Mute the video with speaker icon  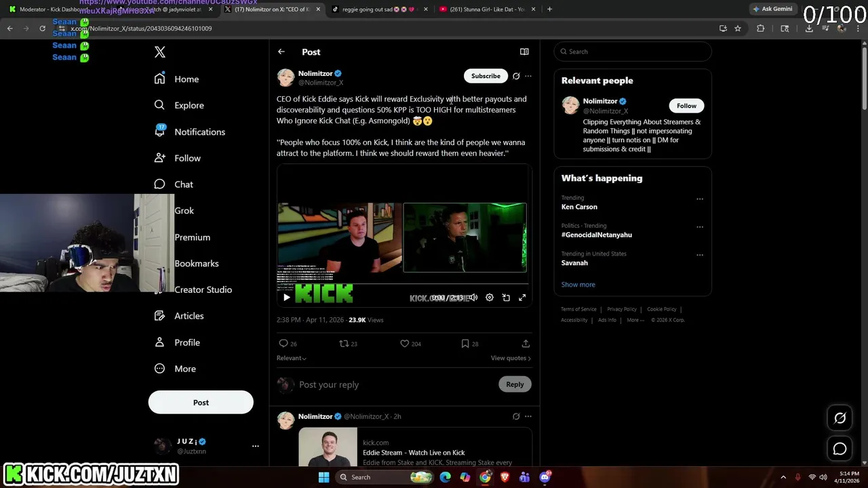pos(473,298)
